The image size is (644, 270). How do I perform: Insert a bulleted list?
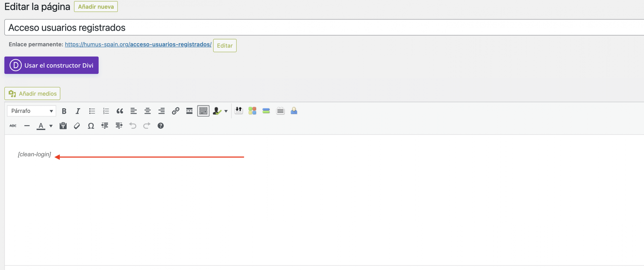coord(92,111)
